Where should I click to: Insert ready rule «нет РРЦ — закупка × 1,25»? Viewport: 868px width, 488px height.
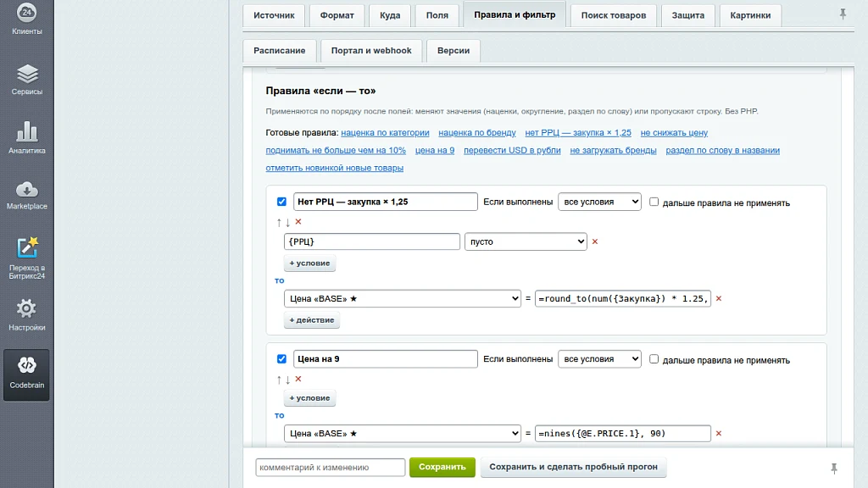578,133
